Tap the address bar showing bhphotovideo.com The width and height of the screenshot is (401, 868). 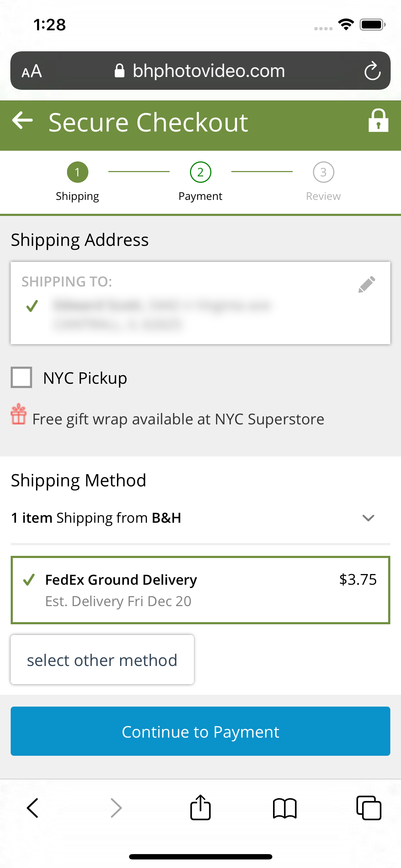(x=208, y=70)
